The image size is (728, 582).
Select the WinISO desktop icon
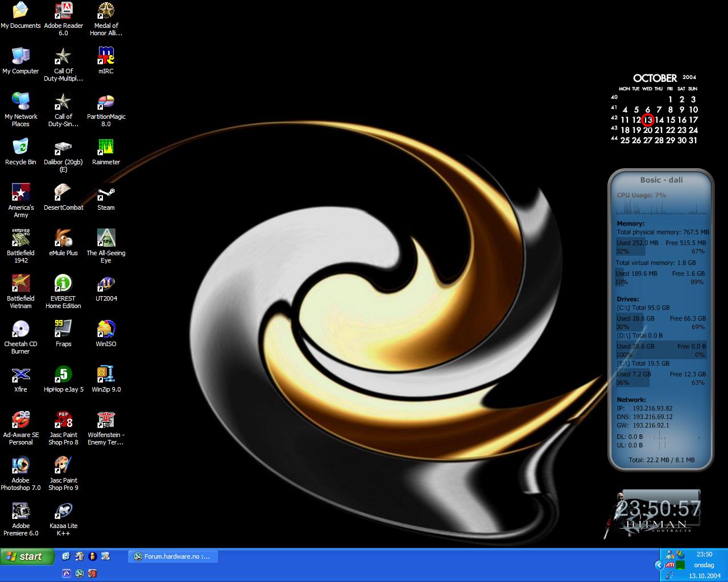point(106,334)
